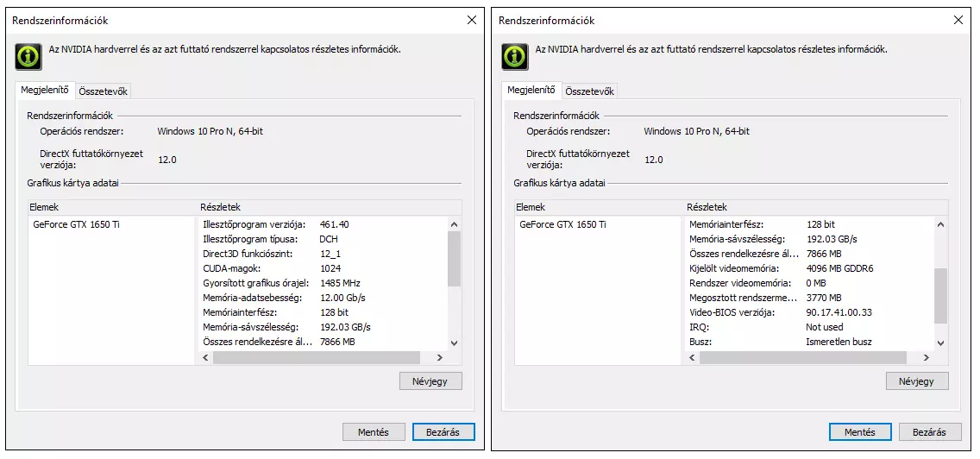This screenshot has width=980, height=459.
Task: Click Mentés in the left dialog
Action: coord(374,432)
